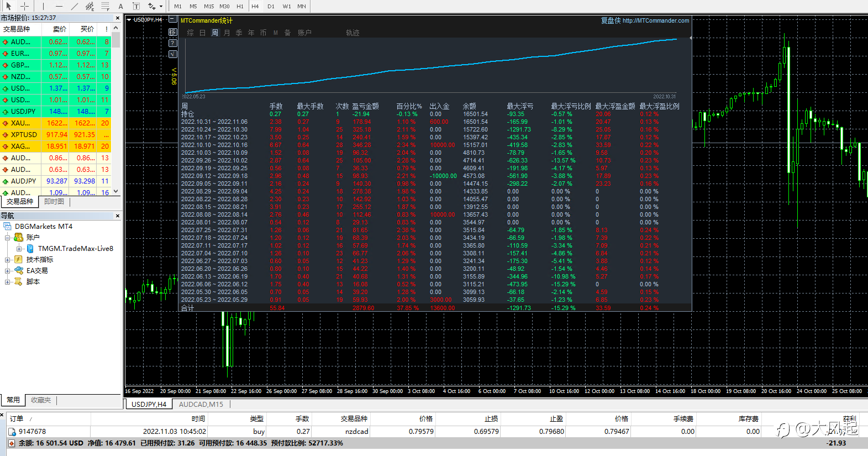Screen dimensions: 868x456
Task: Click the arrows objects icon
Action: tap(151, 6)
